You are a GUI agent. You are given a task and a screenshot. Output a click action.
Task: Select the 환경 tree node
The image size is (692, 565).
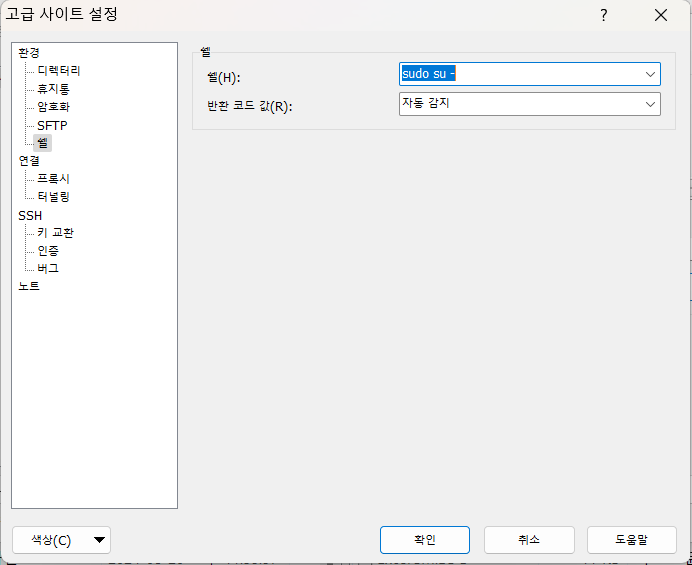(29, 53)
